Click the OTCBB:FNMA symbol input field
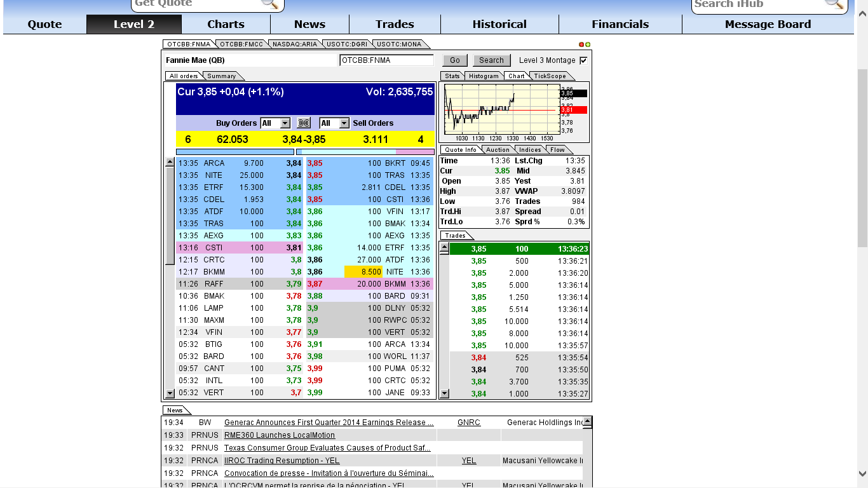 coord(386,60)
